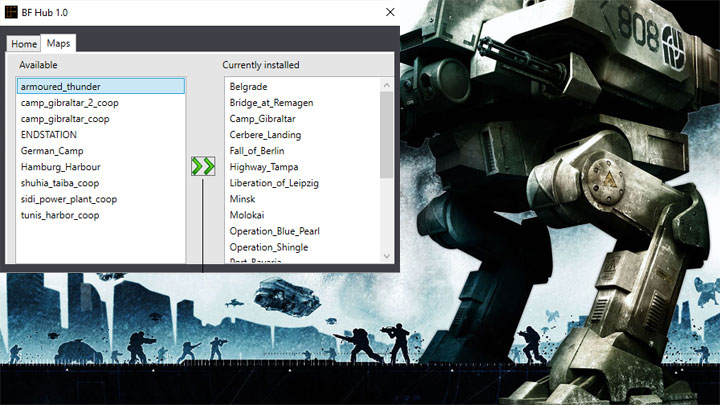Choose sidi_power_plant_coop entry

click(101, 199)
